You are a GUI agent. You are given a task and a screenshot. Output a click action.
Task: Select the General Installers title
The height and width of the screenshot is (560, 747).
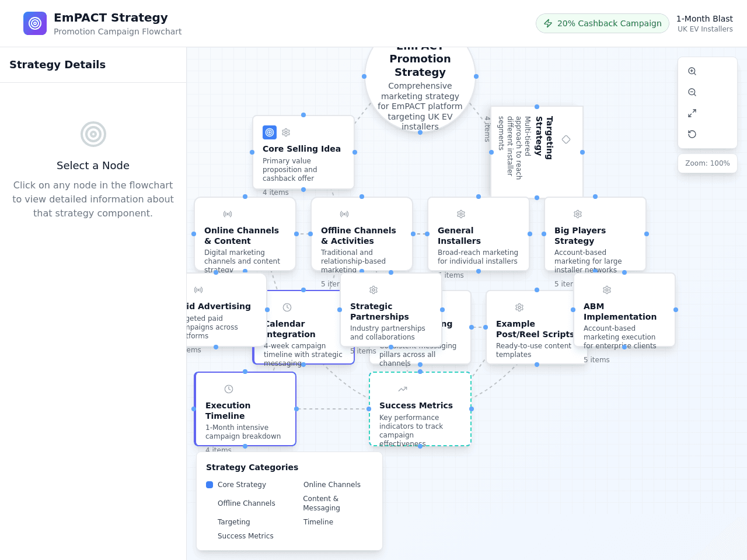click(459, 236)
